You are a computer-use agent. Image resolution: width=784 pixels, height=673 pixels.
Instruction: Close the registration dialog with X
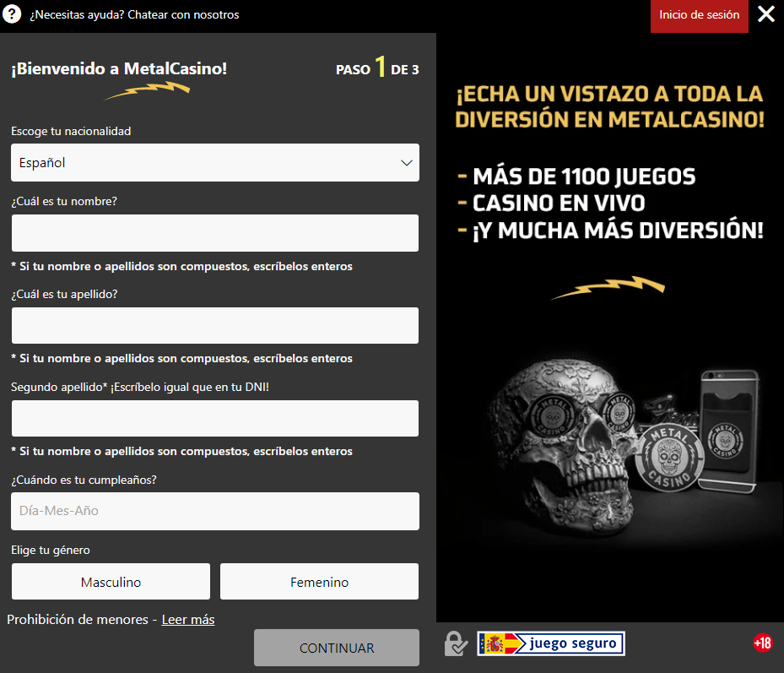point(766,14)
